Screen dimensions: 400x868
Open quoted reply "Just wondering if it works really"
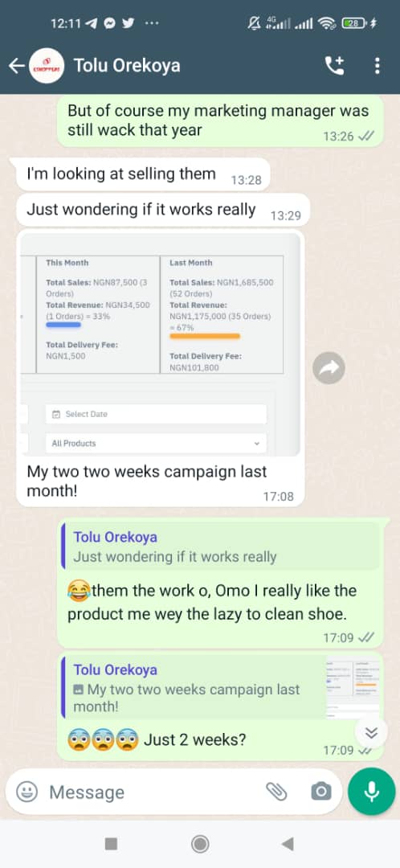(220, 547)
